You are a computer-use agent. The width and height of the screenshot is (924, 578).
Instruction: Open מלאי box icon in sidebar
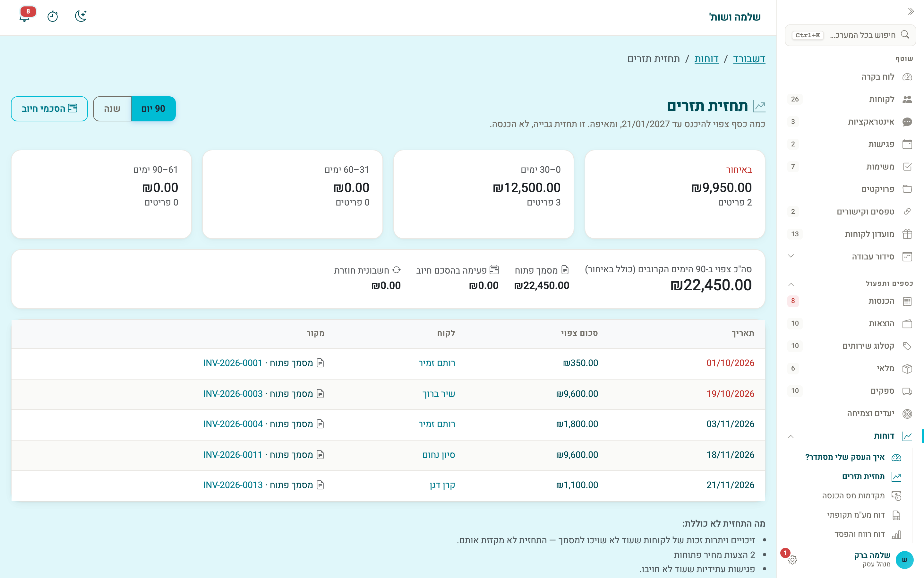pyautogui.click(x=907, y=369)
